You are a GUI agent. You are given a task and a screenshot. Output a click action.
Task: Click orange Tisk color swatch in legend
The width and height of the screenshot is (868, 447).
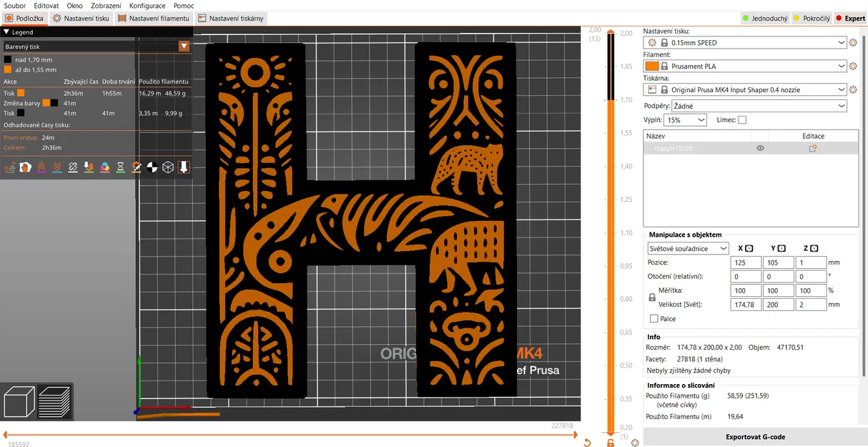(21, 93)
